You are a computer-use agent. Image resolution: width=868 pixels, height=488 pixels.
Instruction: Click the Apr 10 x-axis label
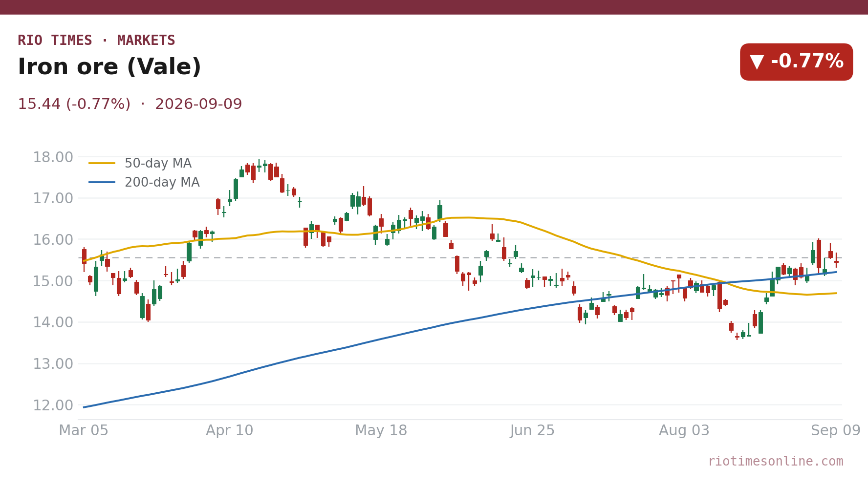coord(230,431)
